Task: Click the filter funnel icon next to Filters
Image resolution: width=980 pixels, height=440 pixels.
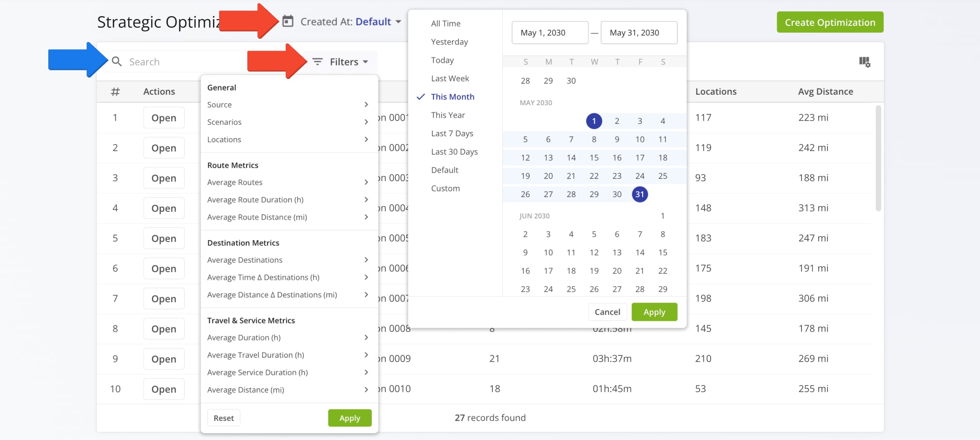Action: pyautogui.click(x=317, y=61)
